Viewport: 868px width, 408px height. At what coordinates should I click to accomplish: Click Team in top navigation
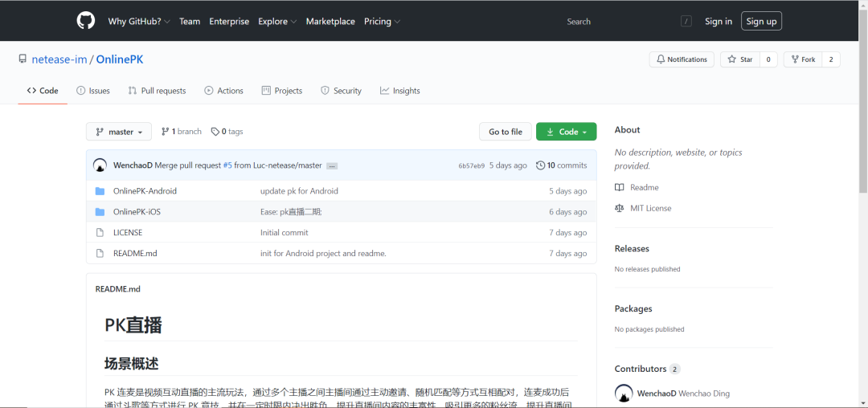click(190, 22)
